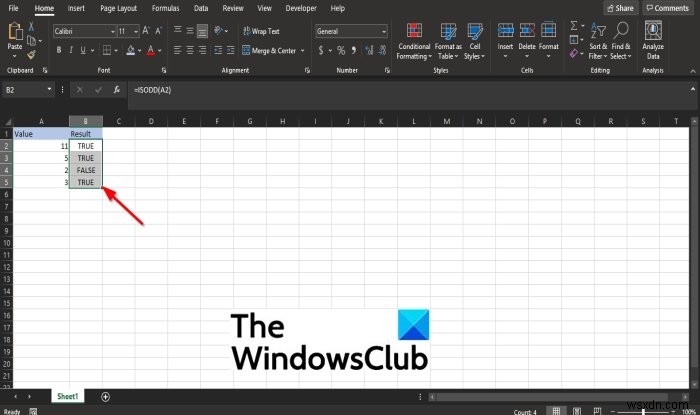Select cell B4 containing FALSE
Screen dimensions: 700x415
tap(86, 170)
